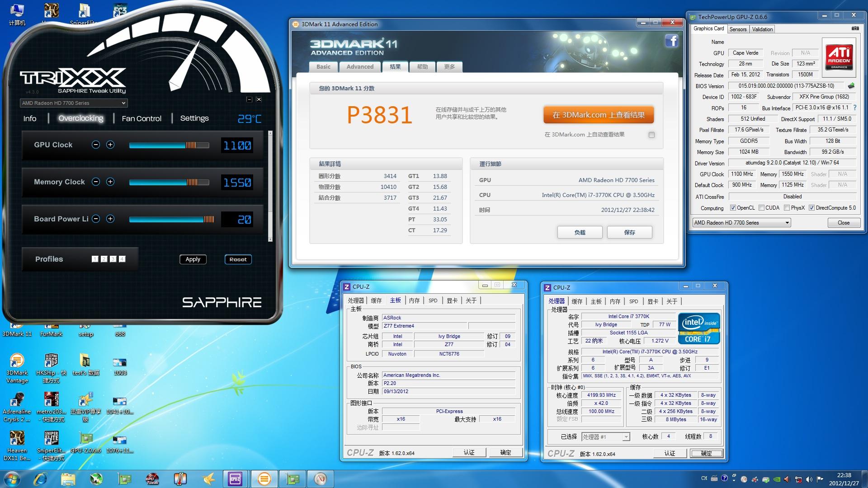868x488 pixels.
Task: Open Adrenaline Crysis 2 desktop shortcut
Action: [x=17, y=407]
